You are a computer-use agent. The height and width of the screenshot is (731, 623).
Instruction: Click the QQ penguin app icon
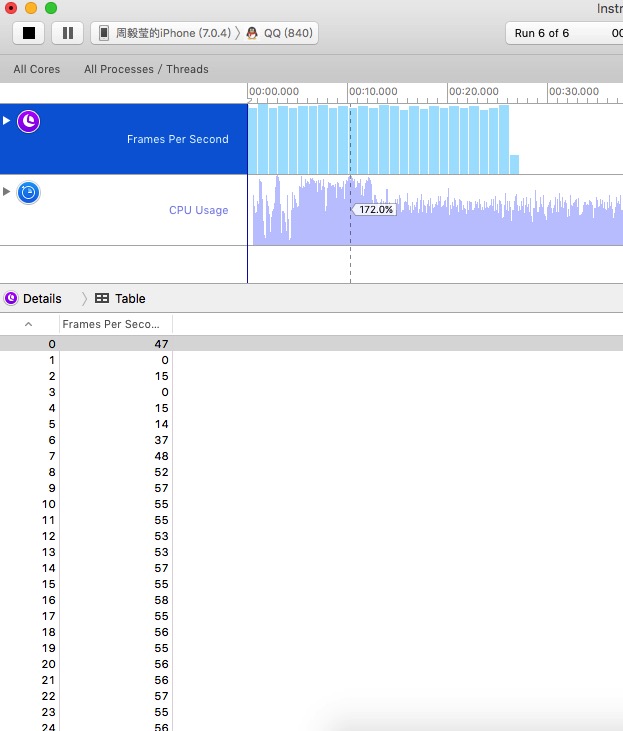(x=252, y=33)
